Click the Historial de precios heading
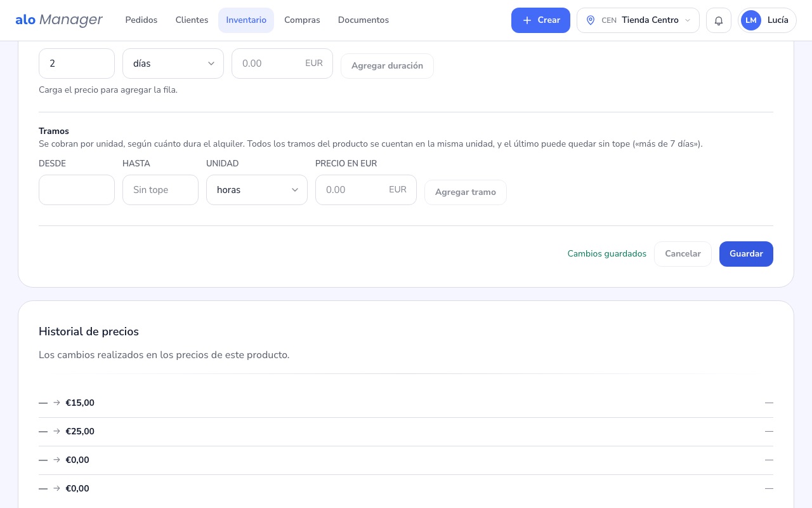The height and width of the screenshot is (508, 812). tap(89, 331)
